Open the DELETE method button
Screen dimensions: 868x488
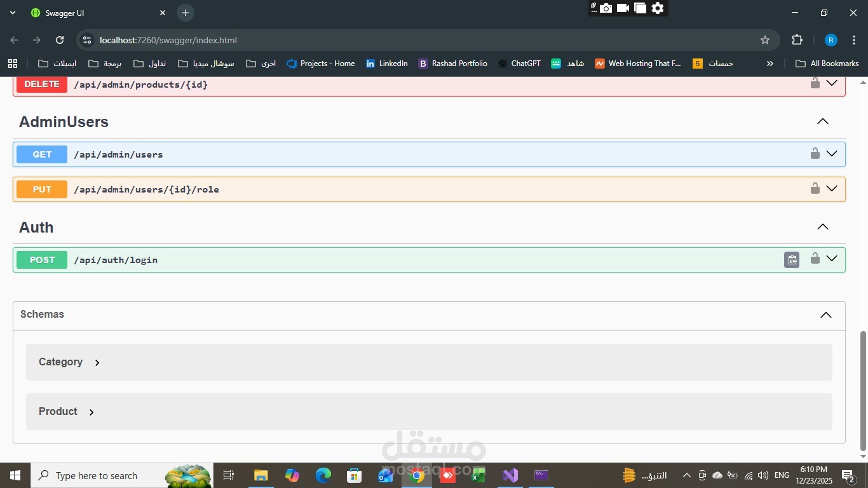pyautogui.click(x=42, y=85)
